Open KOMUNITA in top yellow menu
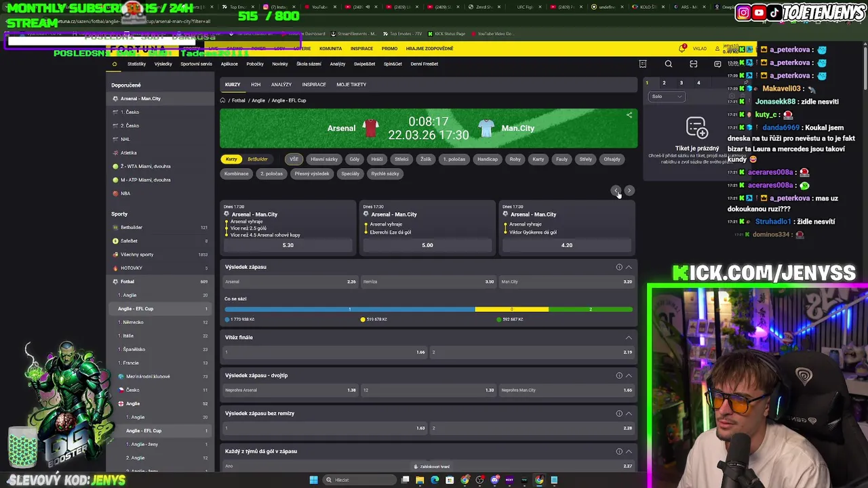This screenshot has height=488, width=868. 331,49
